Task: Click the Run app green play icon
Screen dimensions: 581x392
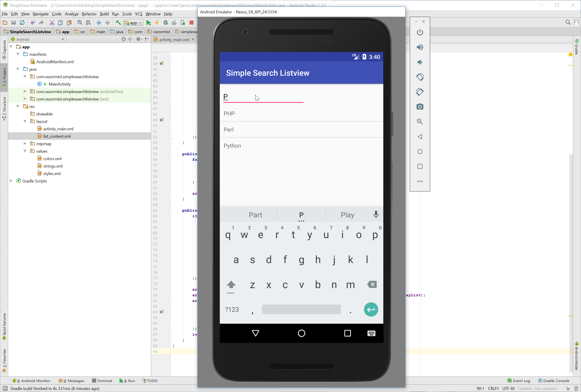Action: pyautogui.click(x=148, y=23)
